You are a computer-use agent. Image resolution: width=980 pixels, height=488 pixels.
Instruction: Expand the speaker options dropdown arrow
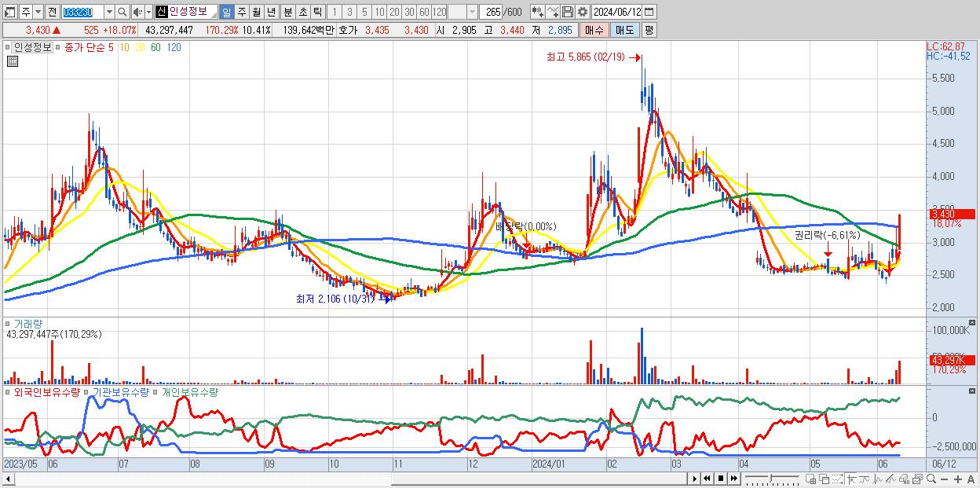point(148,12)
